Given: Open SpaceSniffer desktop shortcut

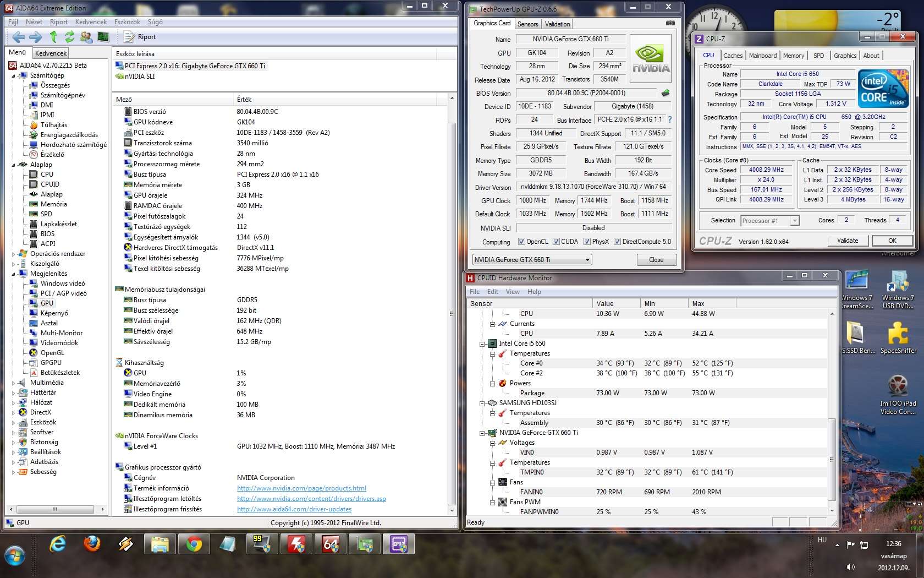Looking at the screenshot, I should tap(898, 337).
